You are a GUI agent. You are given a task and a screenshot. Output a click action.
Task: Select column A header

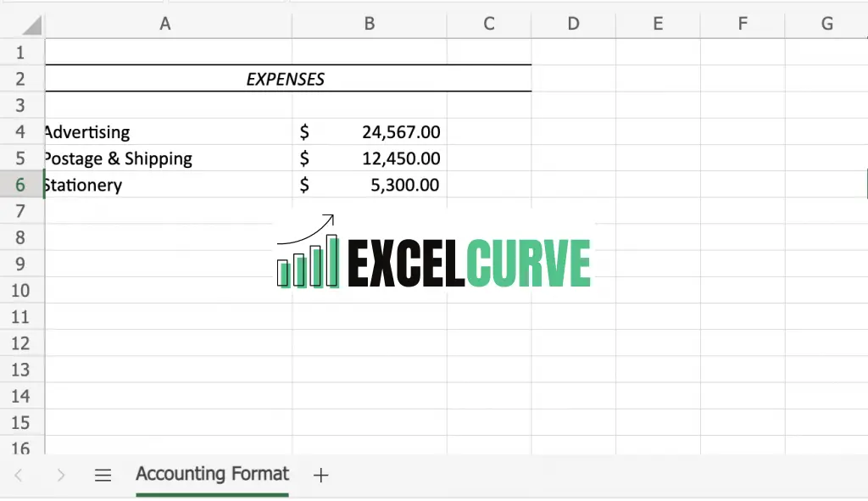click(169, 24)
